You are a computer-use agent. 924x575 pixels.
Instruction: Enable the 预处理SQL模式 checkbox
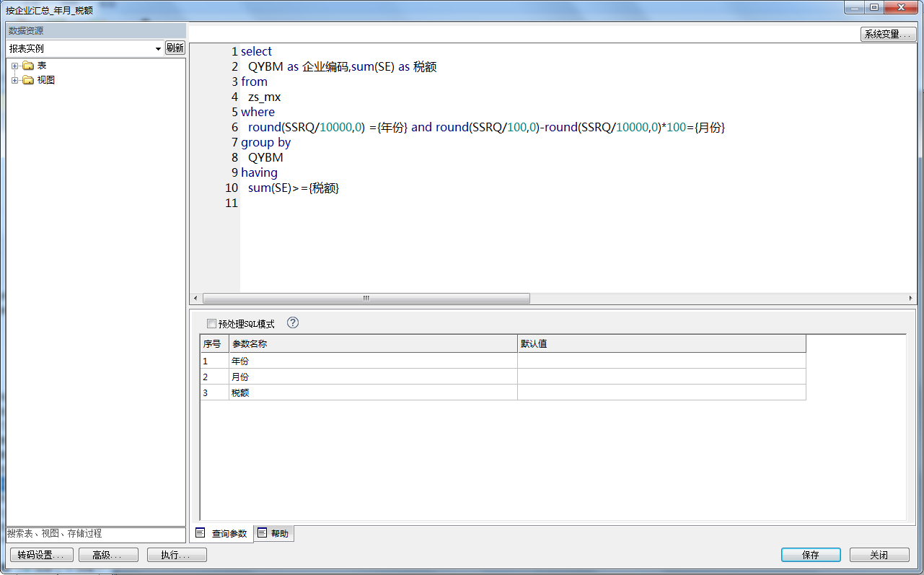[211, 324]
